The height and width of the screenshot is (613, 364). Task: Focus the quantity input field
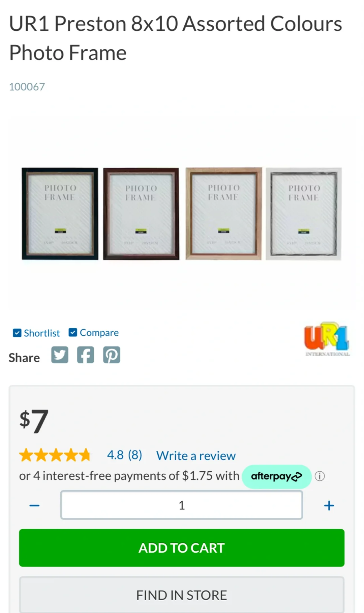[x=182, y=505]
